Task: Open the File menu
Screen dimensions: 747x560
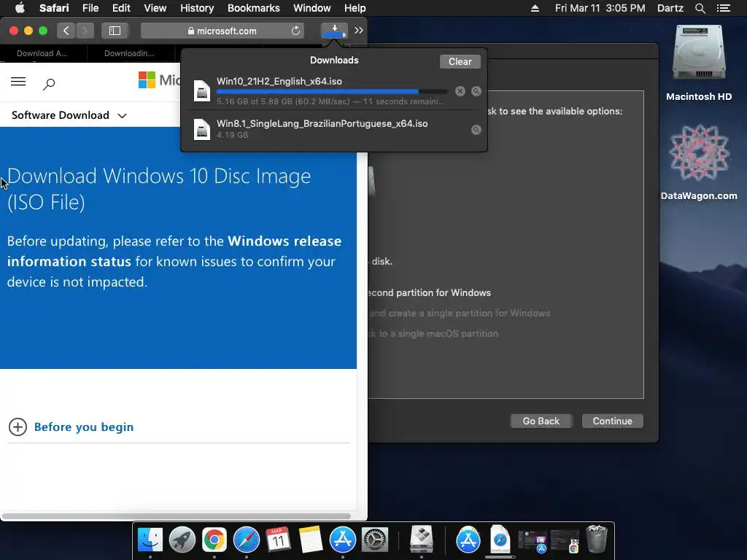Action: coord(90,8)
